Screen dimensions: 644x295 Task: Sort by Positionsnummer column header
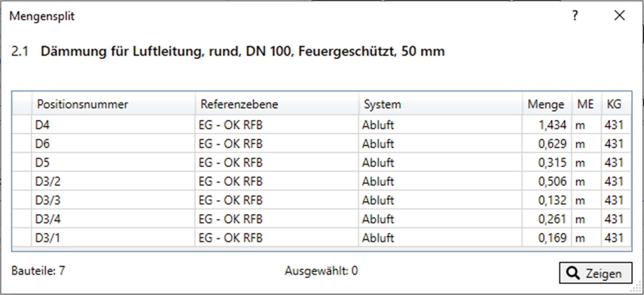pyautogui.click(x=83, y=104)
